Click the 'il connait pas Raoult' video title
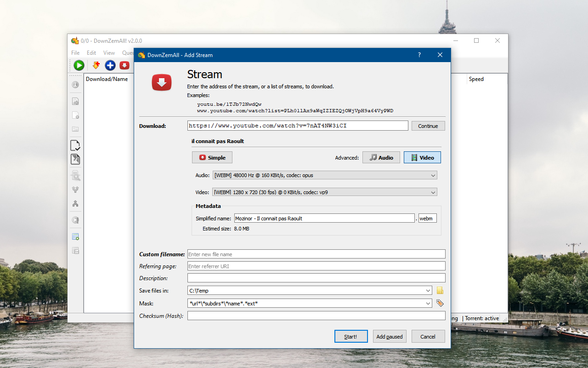The width and height of the screenshot is (588, 368). coord(218,141)
